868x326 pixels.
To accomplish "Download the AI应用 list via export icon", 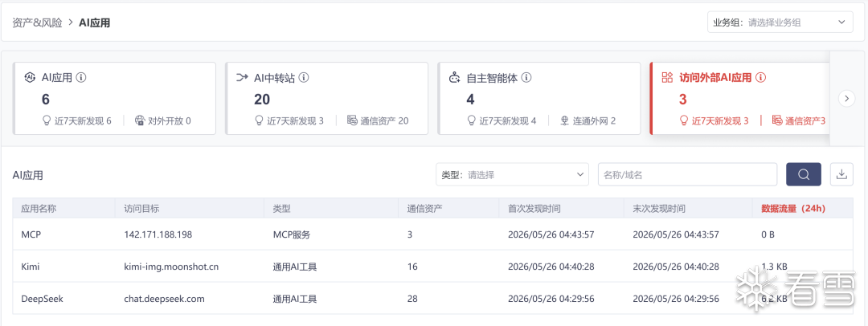I will point(841,174).
